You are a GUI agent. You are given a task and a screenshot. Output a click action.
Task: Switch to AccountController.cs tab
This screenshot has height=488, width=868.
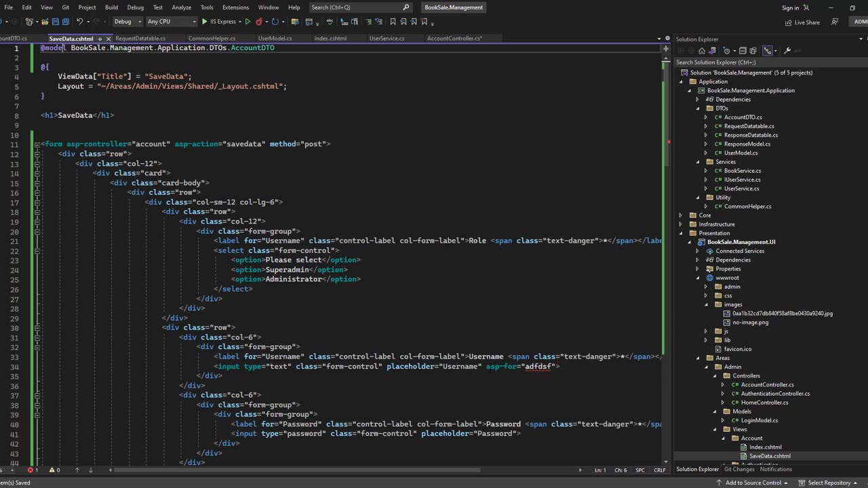[454, 39]
